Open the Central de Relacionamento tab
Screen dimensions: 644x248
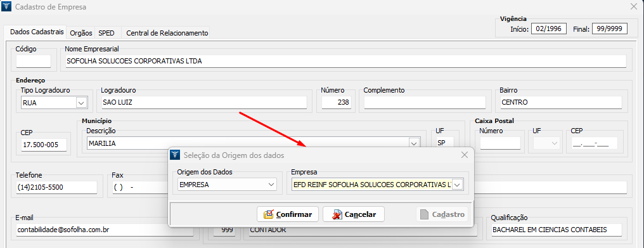(167, 33)
